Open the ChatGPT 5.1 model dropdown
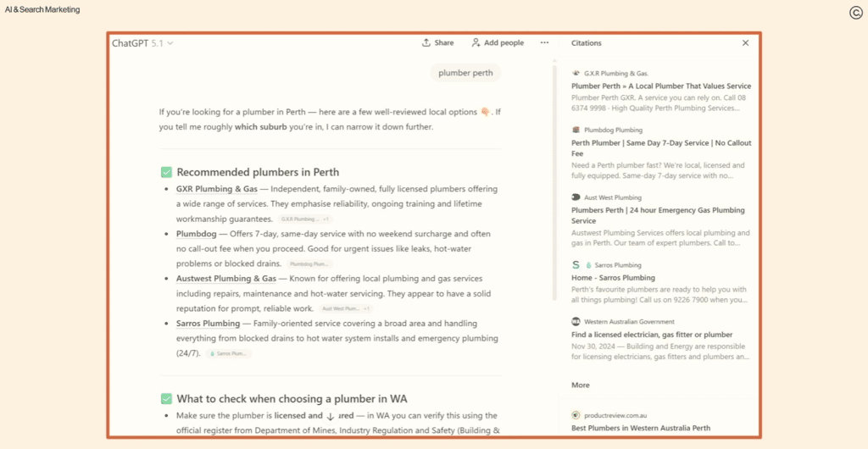This screenshot has height=449, width=868. [x=142, y=43]
